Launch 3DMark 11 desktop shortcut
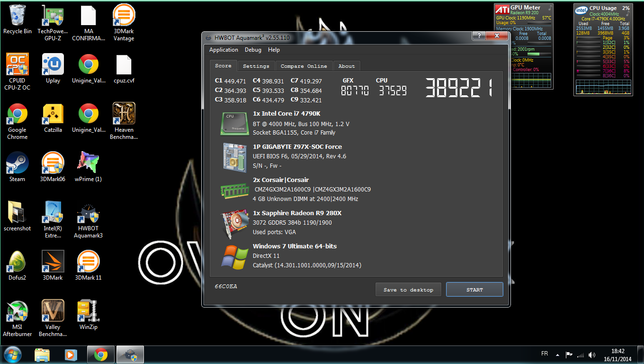This screenshot has width=644, height=364. [89, 265]
